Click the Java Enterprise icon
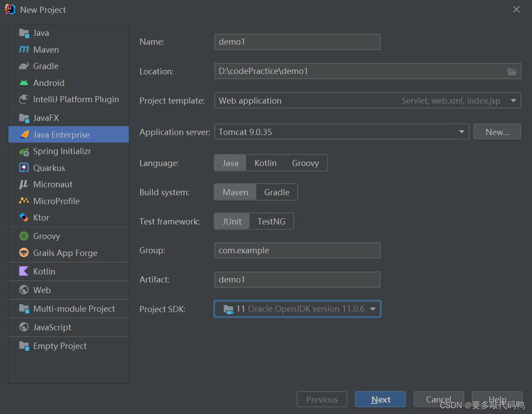Image resolution: width=532 pixels, height=414 pixels. point(24,135)
